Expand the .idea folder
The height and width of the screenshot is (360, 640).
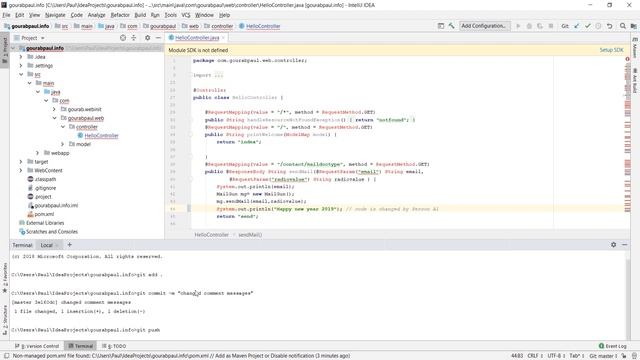(x=21, y=57)
